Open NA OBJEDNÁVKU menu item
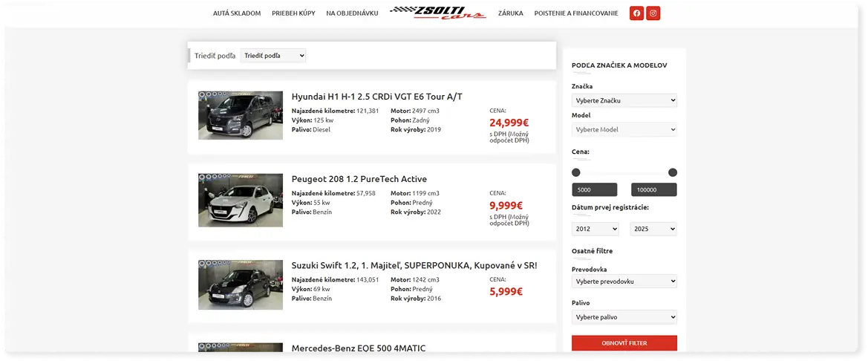 click(x=352, y=13)
